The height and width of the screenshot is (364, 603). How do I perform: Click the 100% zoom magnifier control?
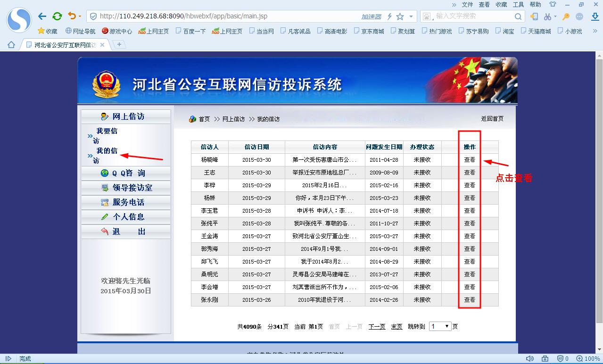coord(588,359)
